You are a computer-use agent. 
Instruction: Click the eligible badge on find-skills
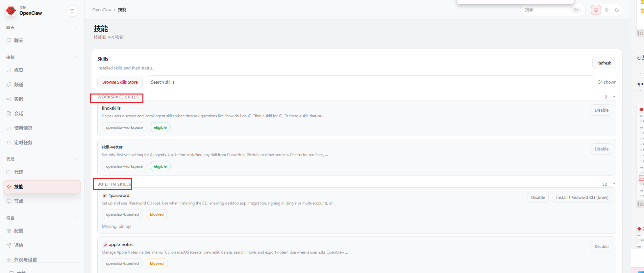click(160, 127)
